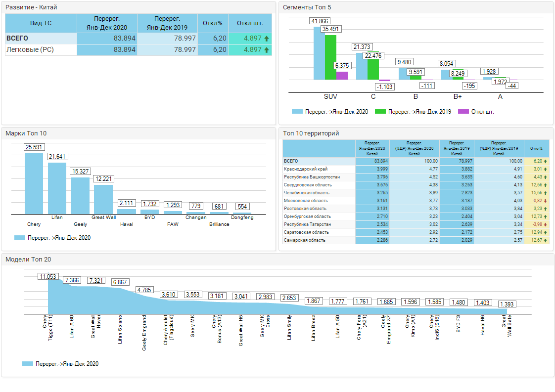Sort by the Вид ТС column header
Image resolution: width=555 pixels, height=392 pixels.
tap(41, 23)
